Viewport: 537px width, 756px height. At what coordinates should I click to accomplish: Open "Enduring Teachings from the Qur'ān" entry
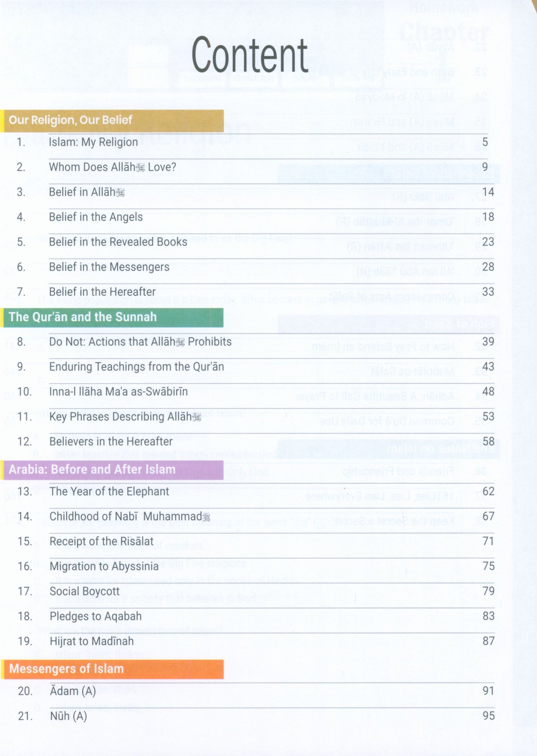pos(136,367)
